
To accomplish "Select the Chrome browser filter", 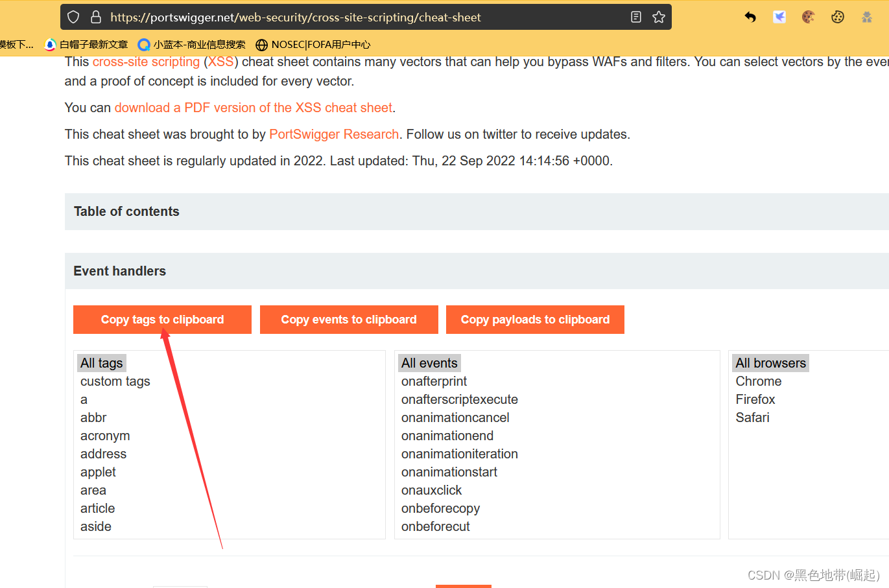I will 758,381.
